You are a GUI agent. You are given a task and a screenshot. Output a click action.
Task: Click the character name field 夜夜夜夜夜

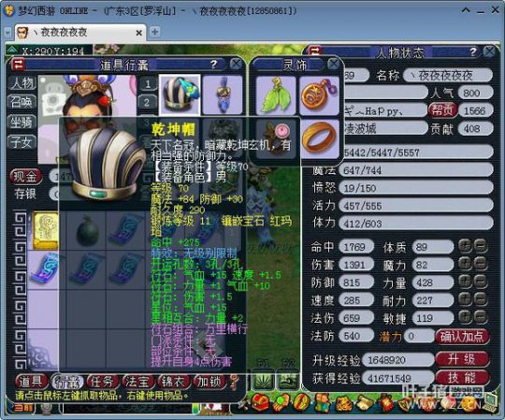(x=448, y=76)
